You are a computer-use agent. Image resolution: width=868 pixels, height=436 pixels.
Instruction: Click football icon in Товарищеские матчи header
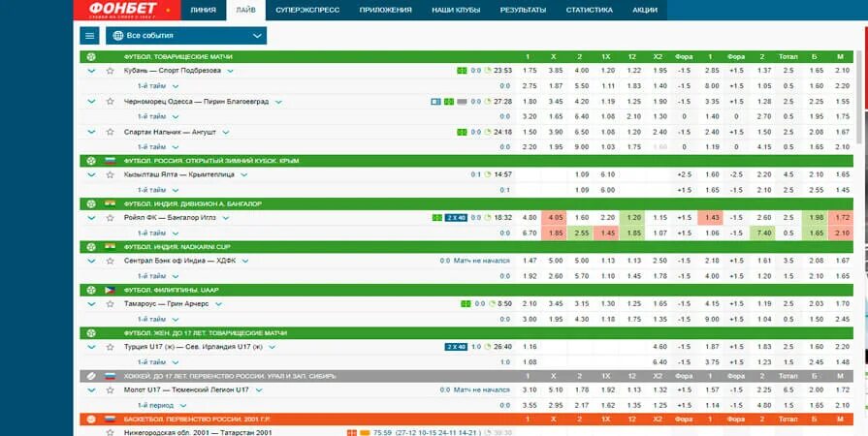[x=91, y=56]
